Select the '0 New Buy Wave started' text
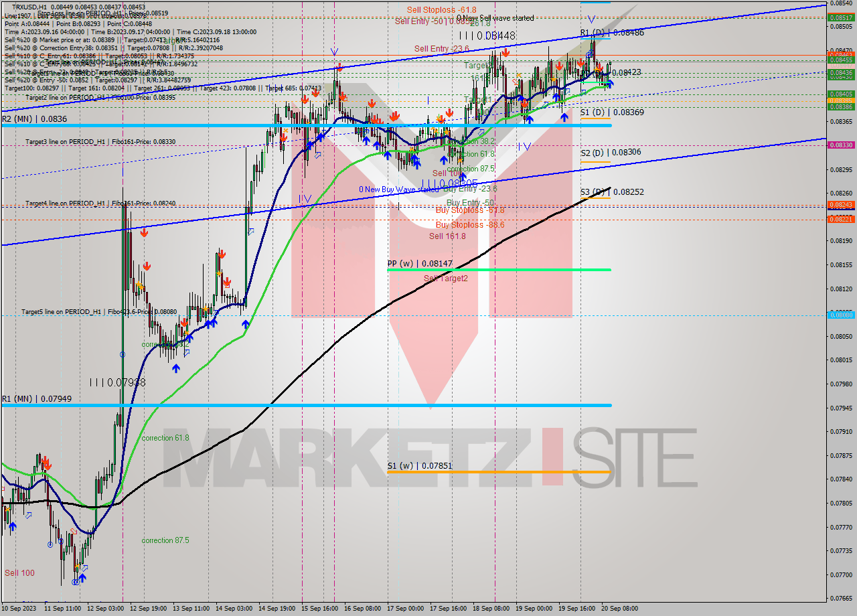 399,189
